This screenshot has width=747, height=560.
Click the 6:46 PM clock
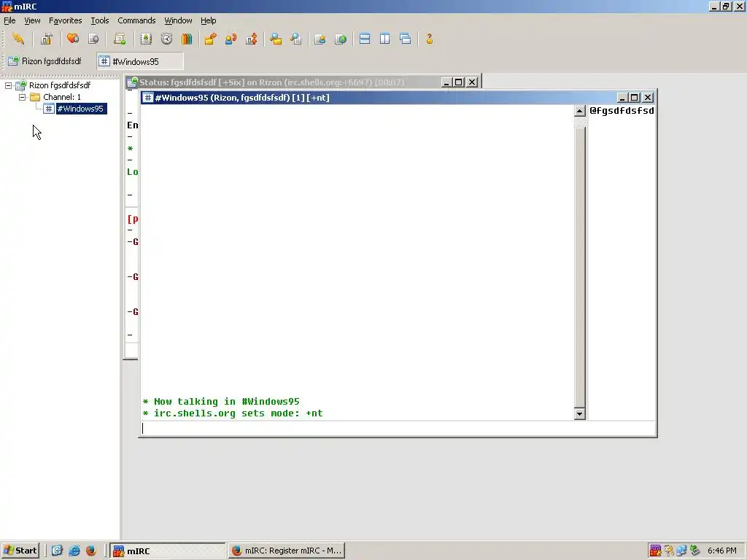click(x=721, y=551)
